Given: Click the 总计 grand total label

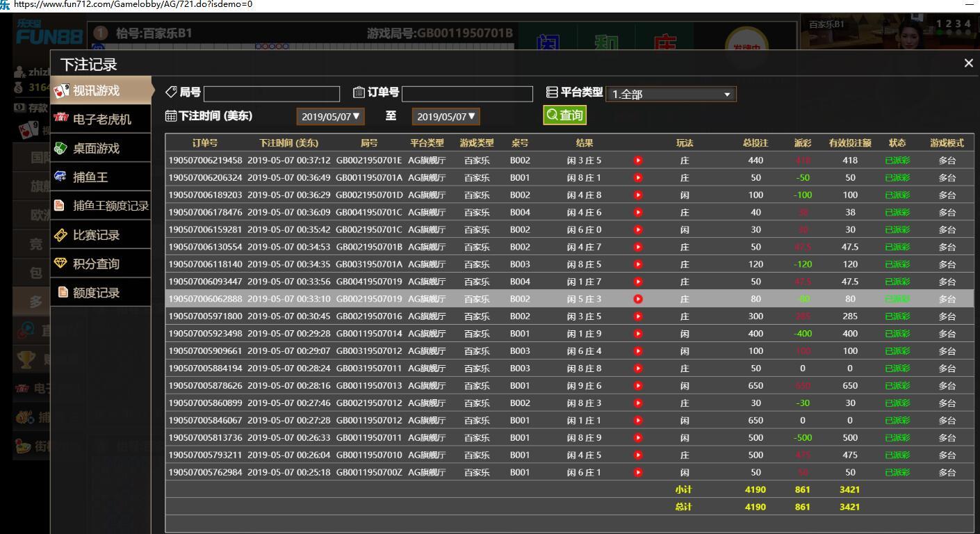Looking at the screenshot, I should pyautogui.click(x=683, y=507).
